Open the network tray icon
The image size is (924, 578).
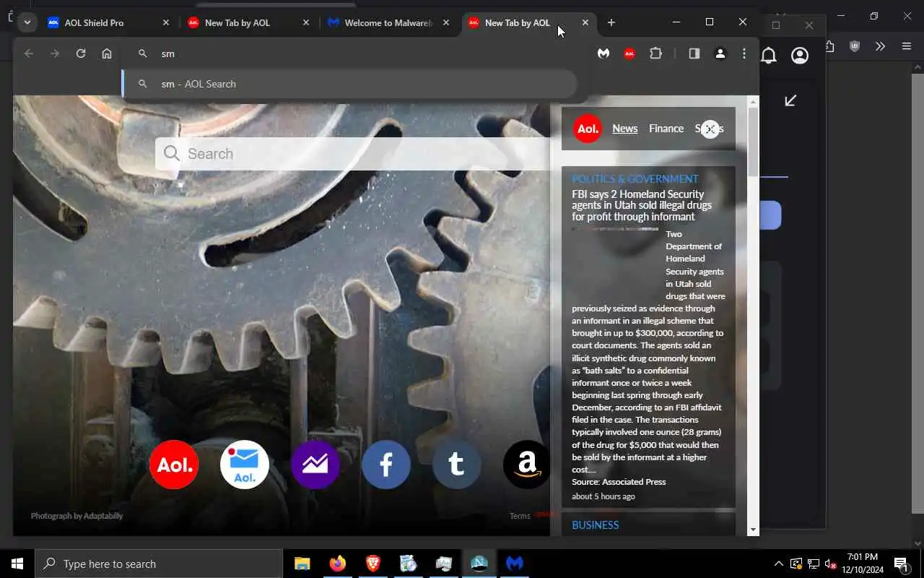814,564
